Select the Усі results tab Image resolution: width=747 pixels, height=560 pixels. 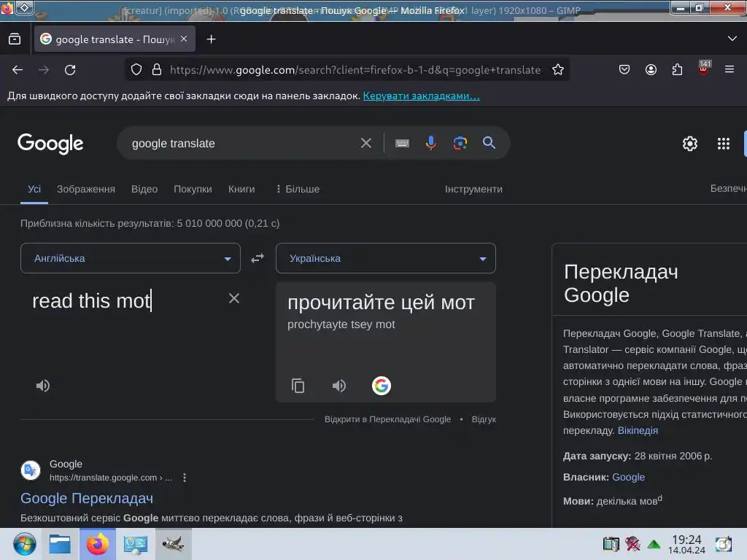click(x=34, y=189)
